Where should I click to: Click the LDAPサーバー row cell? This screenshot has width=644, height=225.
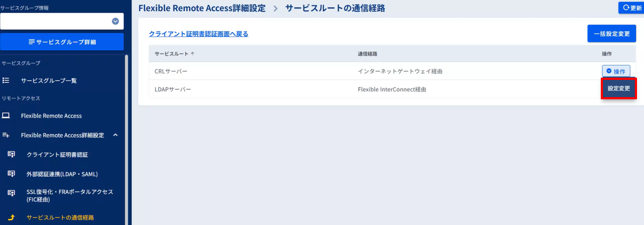pyautogui.click(x=173, y=89)
